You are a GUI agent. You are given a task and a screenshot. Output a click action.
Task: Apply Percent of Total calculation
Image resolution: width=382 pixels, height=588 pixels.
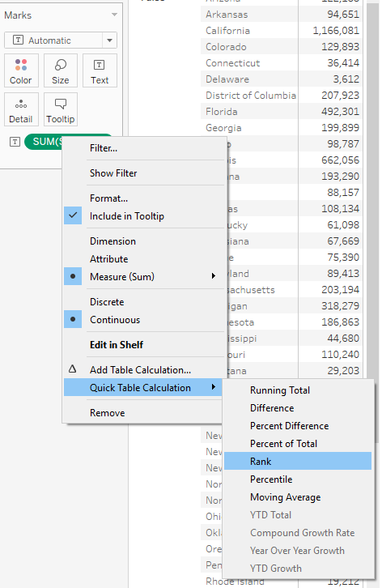[283, 444]
